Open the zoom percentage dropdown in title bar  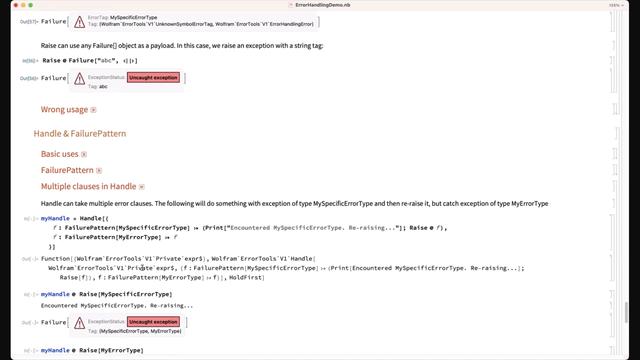616,5
